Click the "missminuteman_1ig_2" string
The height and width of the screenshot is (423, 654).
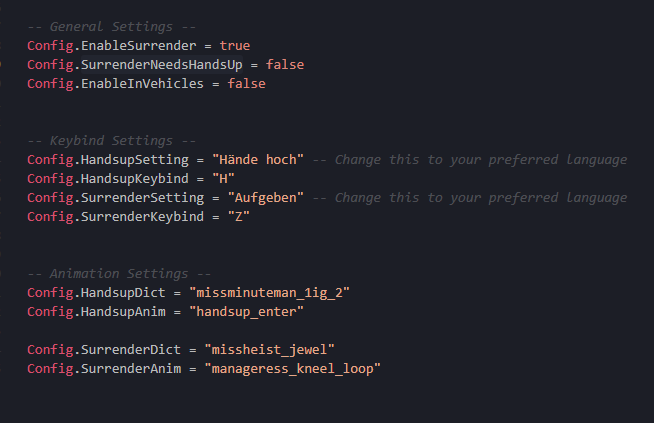[269, 292]
